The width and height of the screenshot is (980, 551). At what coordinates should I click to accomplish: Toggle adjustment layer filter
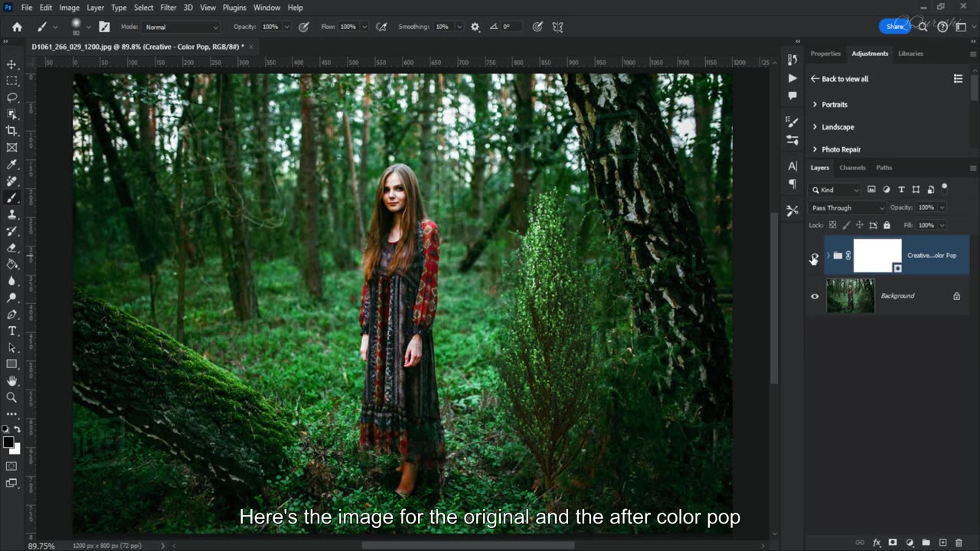tap(887, 190)
